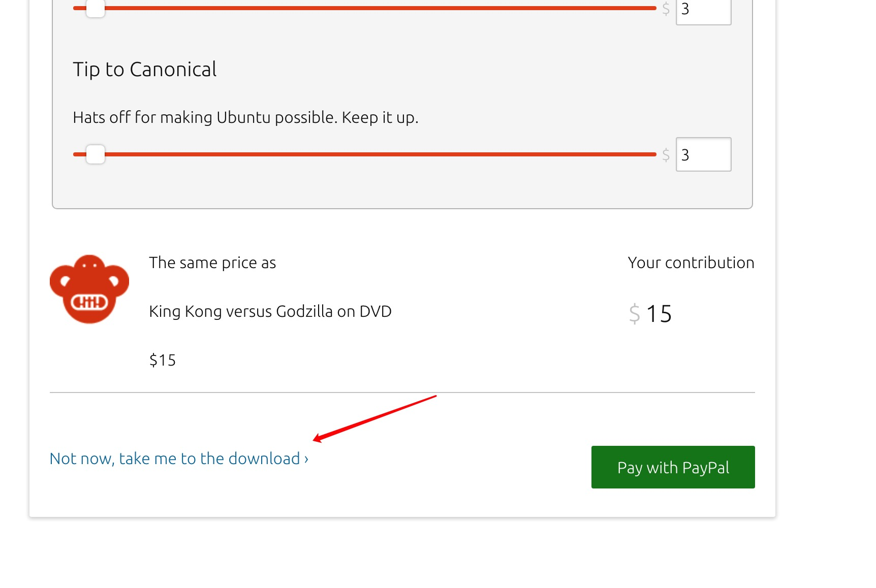Screen dimensions: 876x588
Task: Click the Pay with PayPal button
Action: [x=673, y=467]
